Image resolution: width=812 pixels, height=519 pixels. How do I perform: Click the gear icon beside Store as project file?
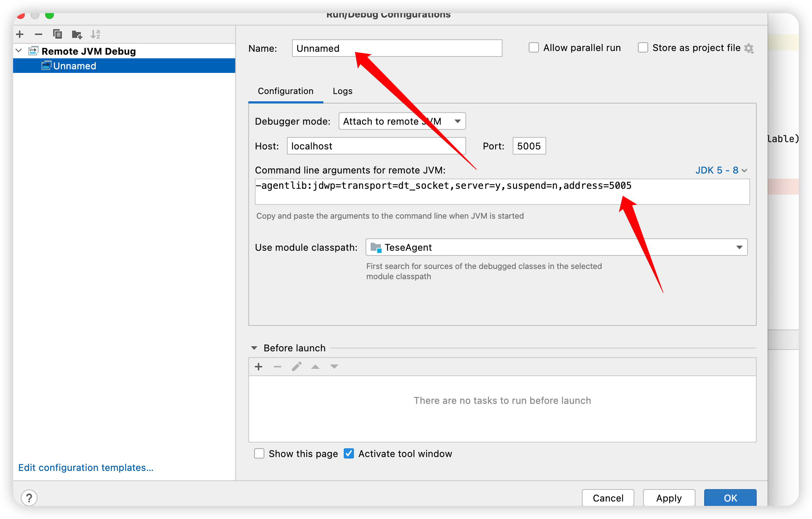point(749,48)
